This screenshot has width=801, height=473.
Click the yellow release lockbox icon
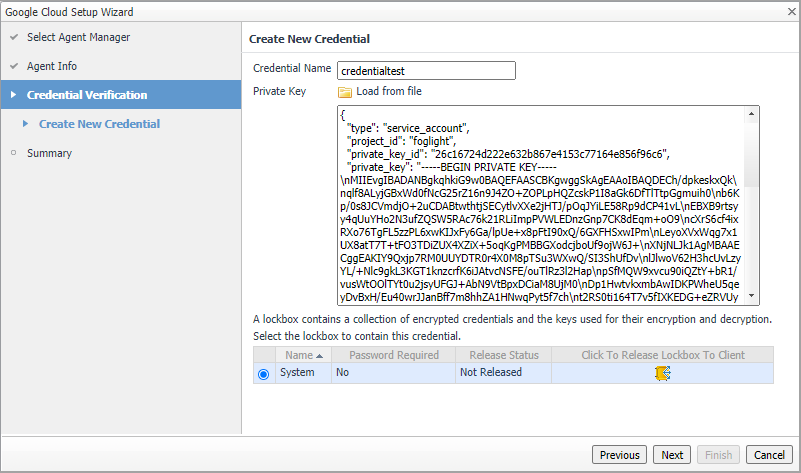662,373
